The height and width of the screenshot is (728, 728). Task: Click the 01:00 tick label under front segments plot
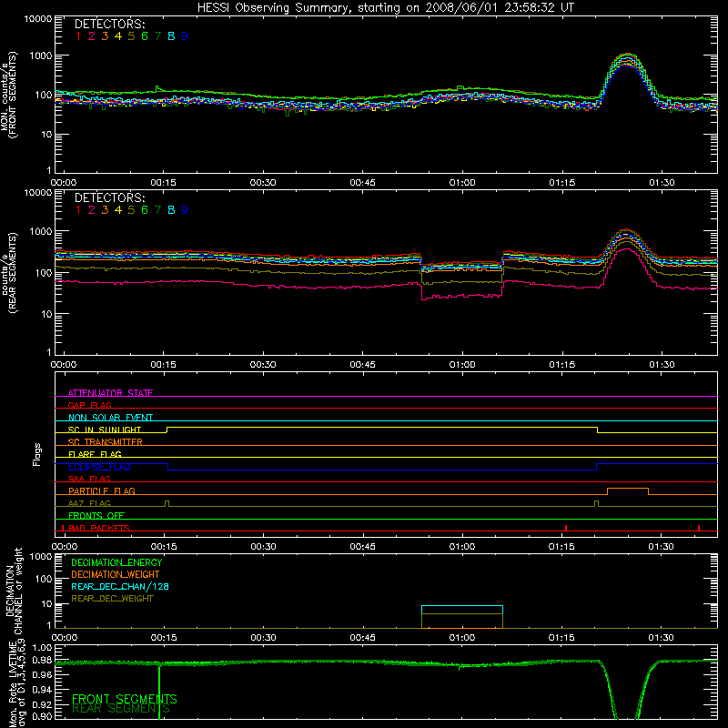(462, 183)
